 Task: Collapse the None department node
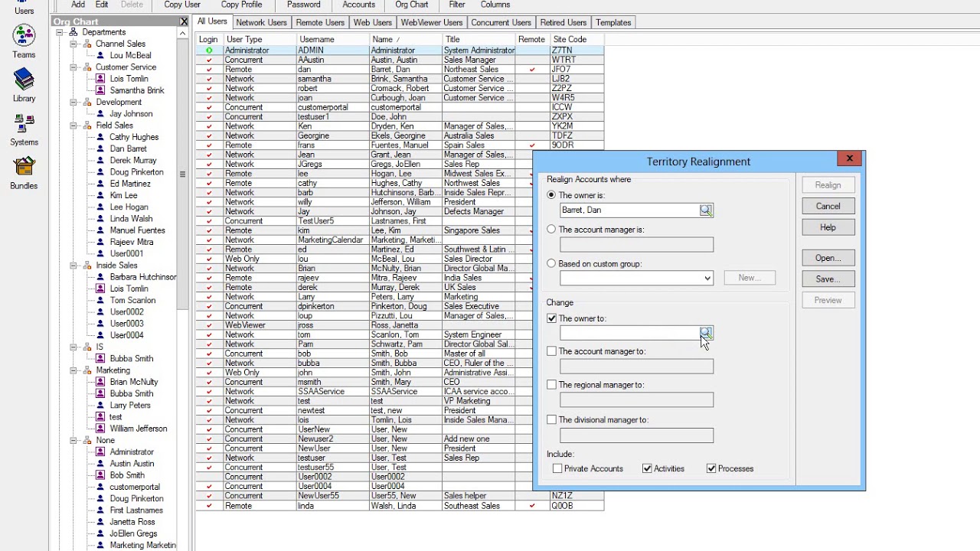click(x=73, y=441)
